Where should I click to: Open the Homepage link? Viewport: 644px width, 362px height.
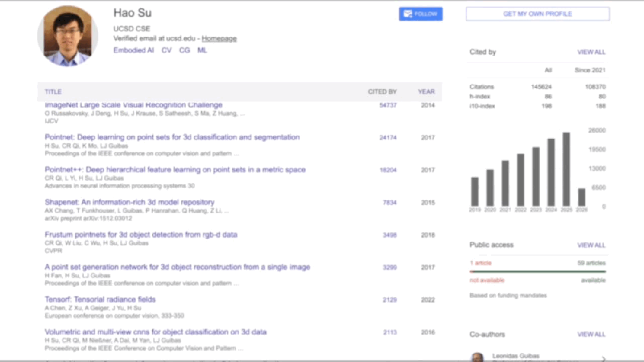(219, 39)
